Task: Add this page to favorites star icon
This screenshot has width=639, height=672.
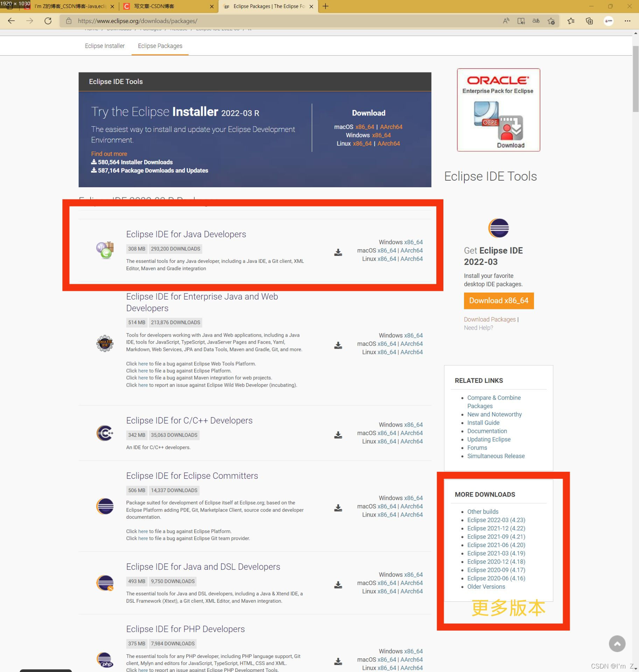Action: pyautogui.click(x=551, y=21)
